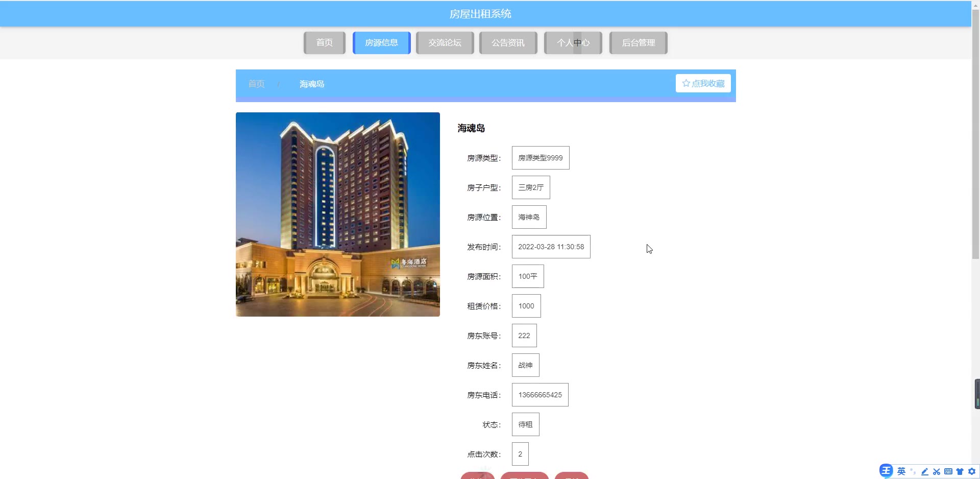
Task: Open the 公告资讯 nav tab
Action: click(508, 43)
